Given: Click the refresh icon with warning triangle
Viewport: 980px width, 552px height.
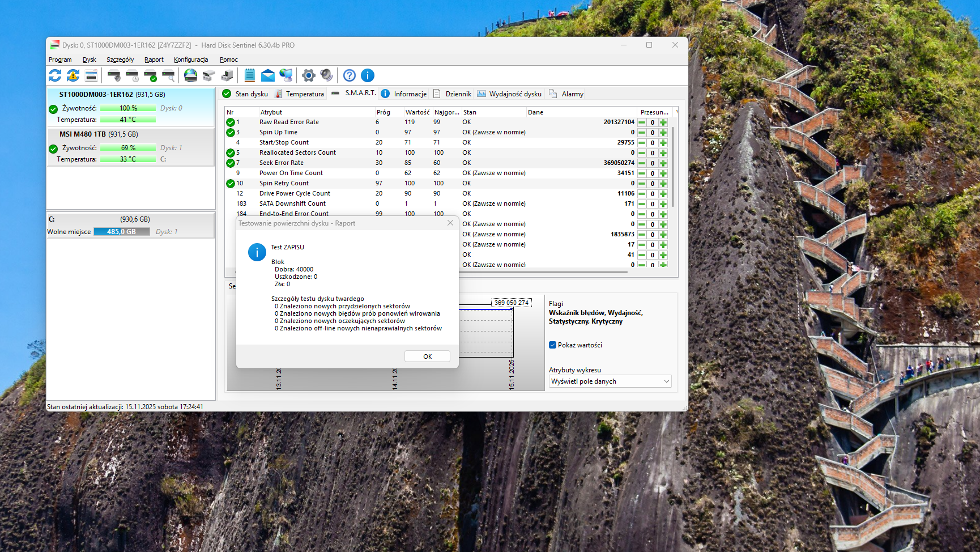Looking at the screenshot, I should tap(73, 75).
